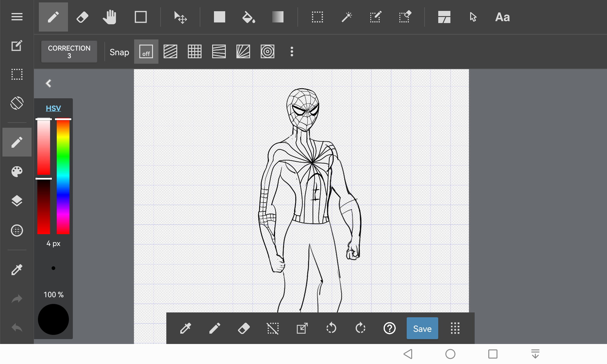The width and height of the screenshot is (607, 364).
Task: Switch color mode via HSV link
Action: [53, 108]
